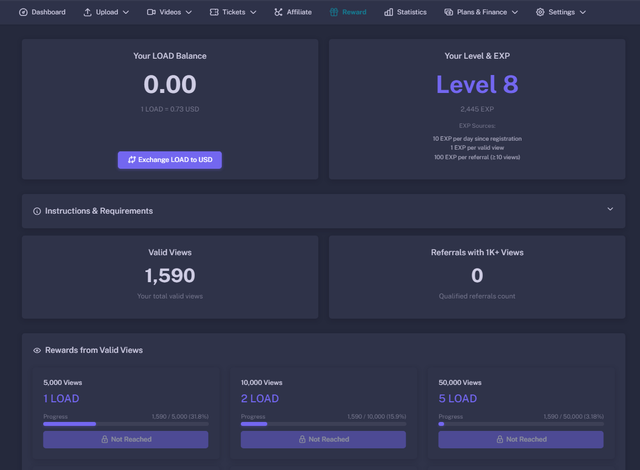Click the 1,590 valid views number
This screenshot has width=640, height=470.
(x=170, y=275)
